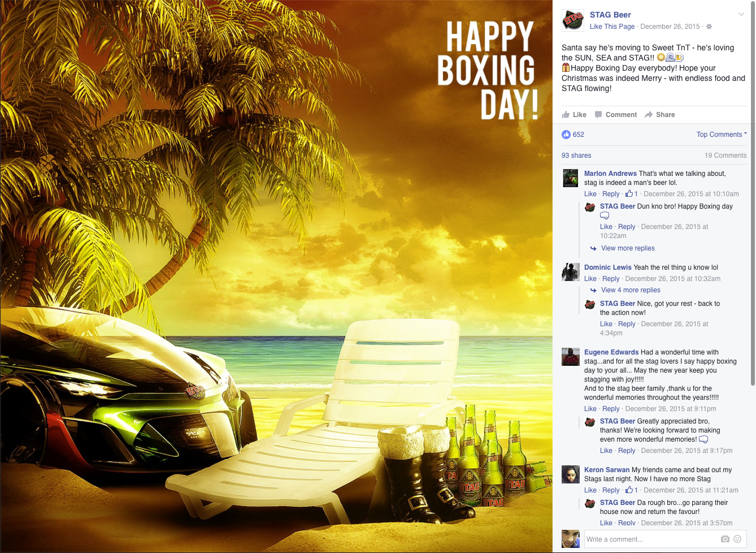Expand View 4 more replies under Dominic Lewis
The image size is (756, 553).
(x=631, y=290)
